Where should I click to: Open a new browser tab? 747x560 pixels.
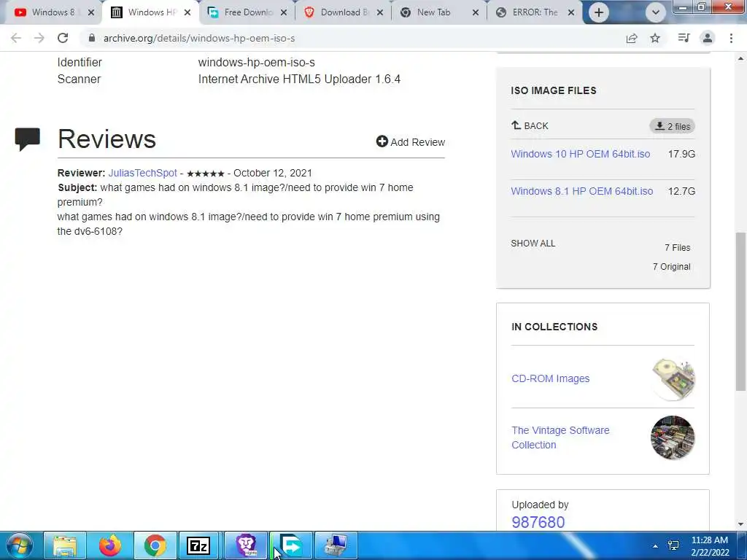click(599, 12)
